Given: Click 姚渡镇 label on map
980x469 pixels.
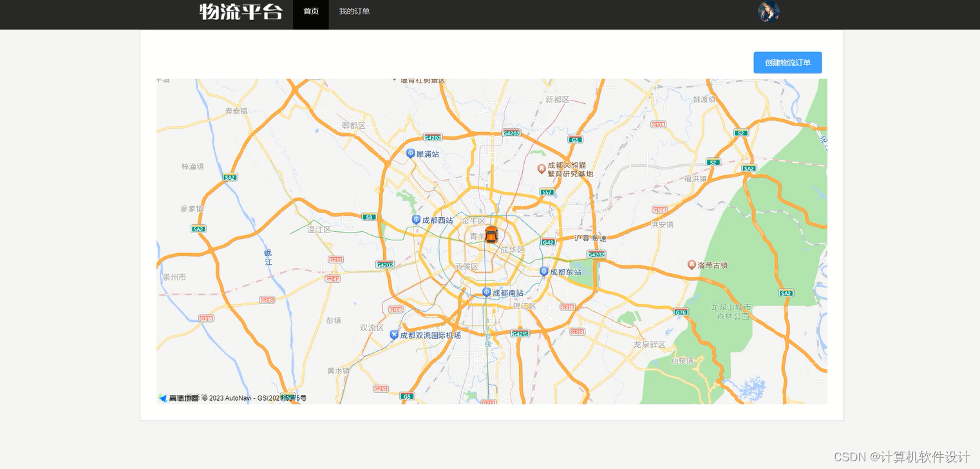Looking at the screenshot, I should point(704,99).
